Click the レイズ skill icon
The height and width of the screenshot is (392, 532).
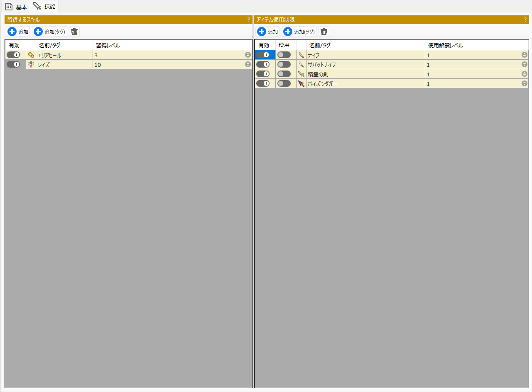point(31,65)
